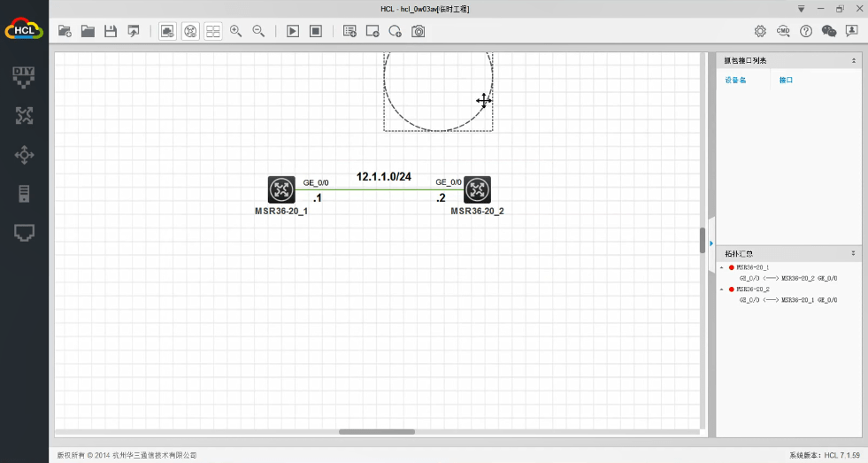This screenshot has width=868, height=463.
Task: Zoom in on the topology canvas
Action: coord(236,31)
